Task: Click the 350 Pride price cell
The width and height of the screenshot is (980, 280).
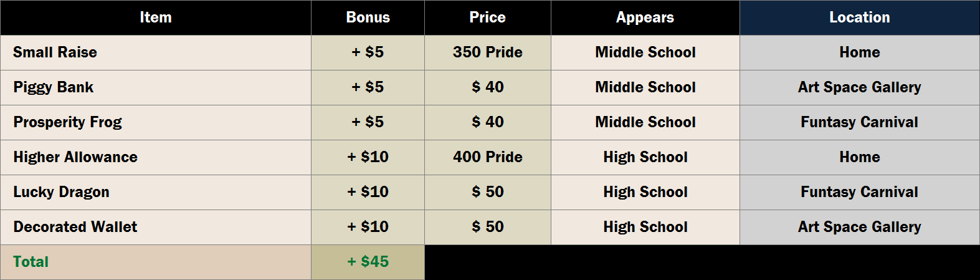Action: click(487, 52)
